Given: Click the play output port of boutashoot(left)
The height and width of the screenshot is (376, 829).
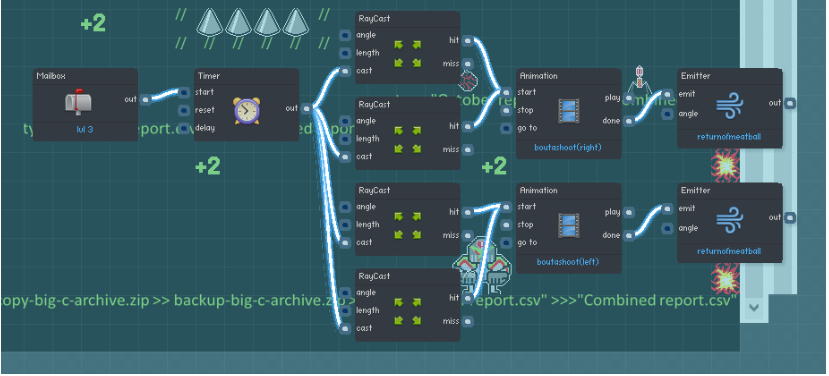Looking at the screenshot, I should pos(629,213).
